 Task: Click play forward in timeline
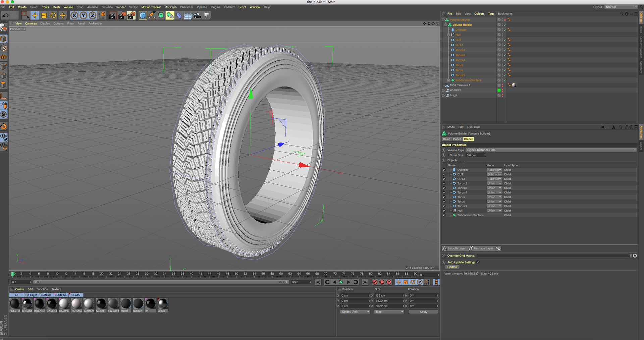coord(341,282)
